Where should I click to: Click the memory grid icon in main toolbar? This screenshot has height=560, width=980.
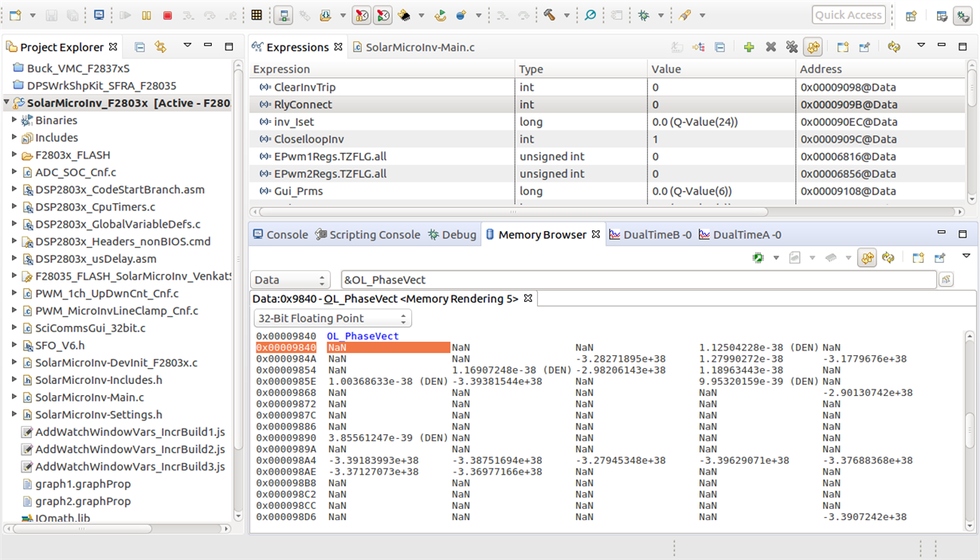click(x=257, y=15)
